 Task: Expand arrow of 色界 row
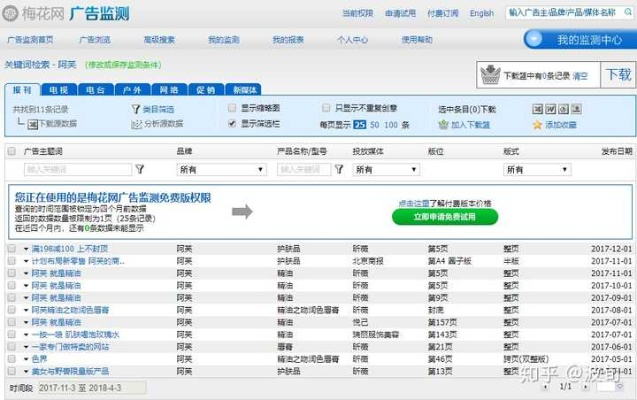[x=26, y=359]
